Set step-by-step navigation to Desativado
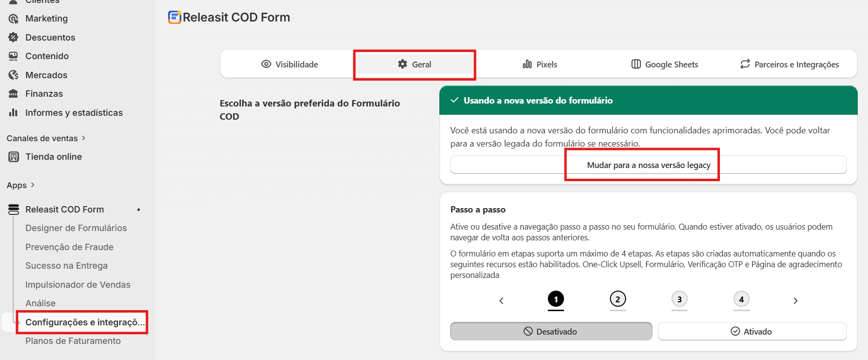This screenshot has width=868, height=360. coord(551,331)
